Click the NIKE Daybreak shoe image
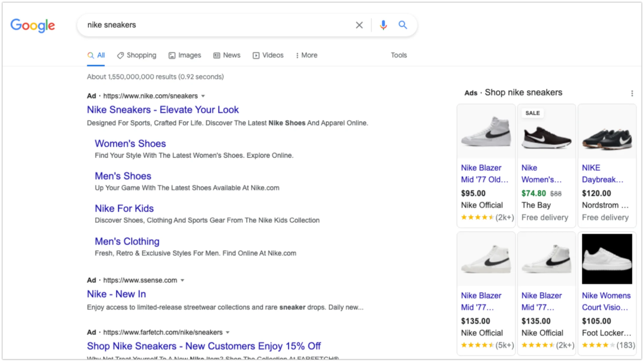Viewport: 644px width, 362px height. (x=607, y=132)
